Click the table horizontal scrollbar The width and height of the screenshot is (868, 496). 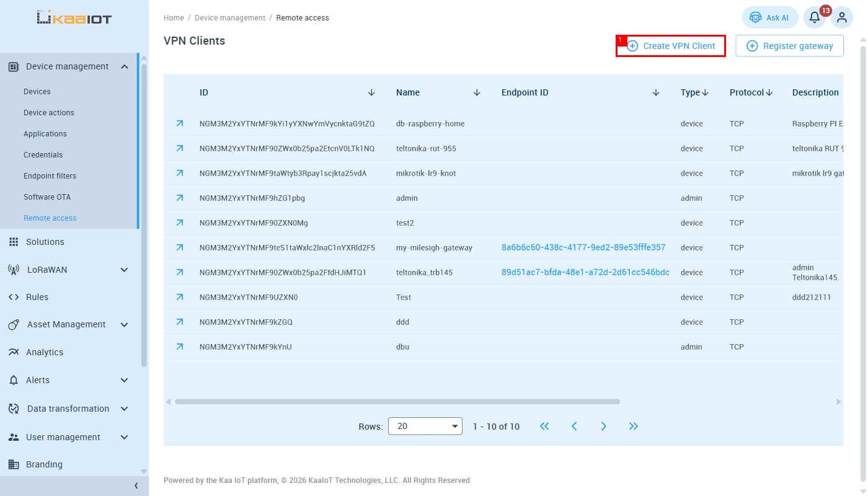point(397,402)
